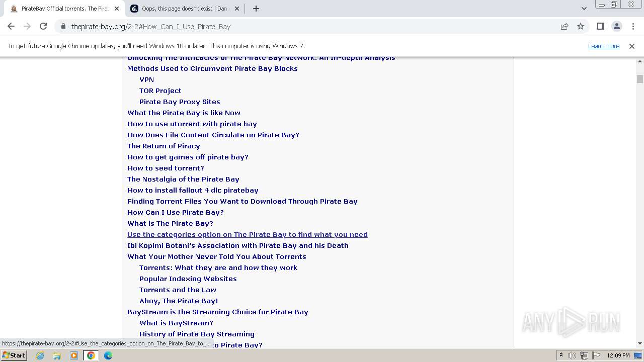The image size is (644, 362).
Task: Open 'History of Pirate Bay Streaming' link
Action: pos(197,334)
